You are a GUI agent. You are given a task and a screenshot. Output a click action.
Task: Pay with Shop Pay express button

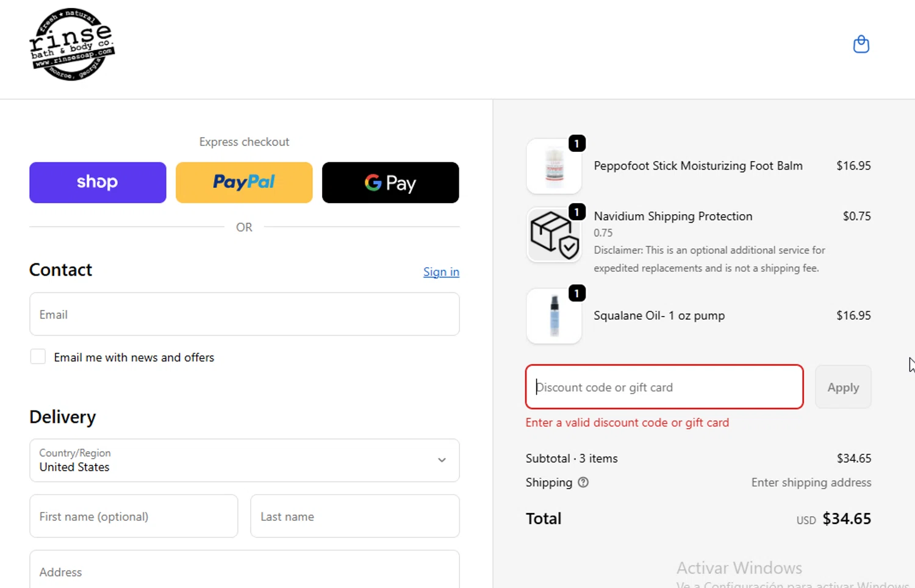[x=98, y=182]
